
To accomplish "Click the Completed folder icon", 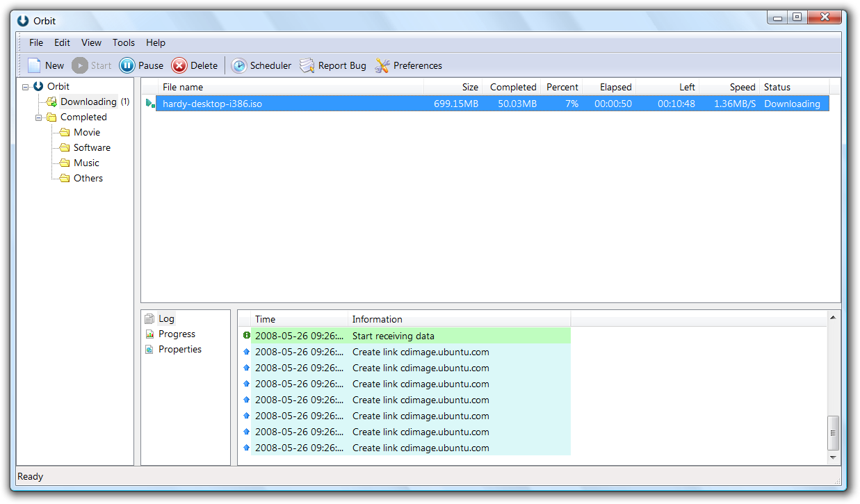I will 51,117.
